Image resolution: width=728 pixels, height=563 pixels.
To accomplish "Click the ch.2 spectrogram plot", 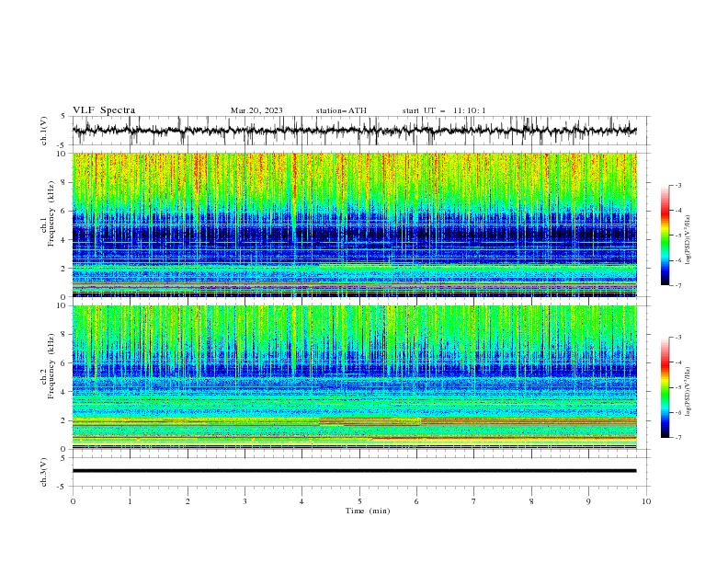I will tap(354, 377).
